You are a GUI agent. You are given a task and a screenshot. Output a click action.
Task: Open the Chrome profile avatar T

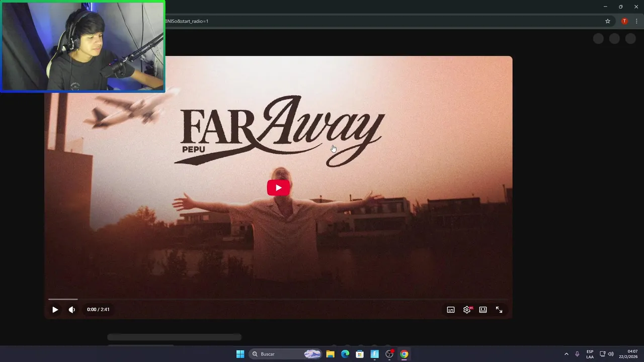click(x=624, y=21)
